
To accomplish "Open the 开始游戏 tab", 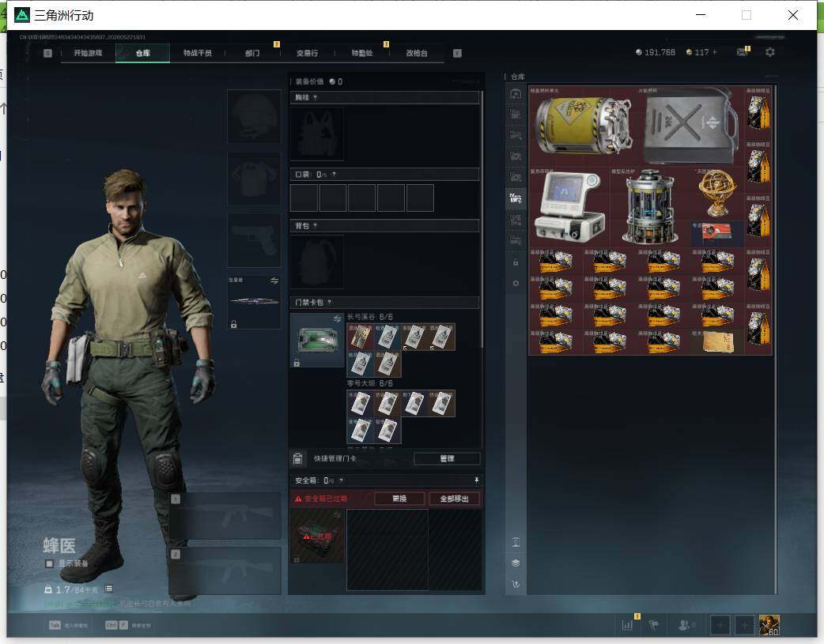I will pos(88,53).
